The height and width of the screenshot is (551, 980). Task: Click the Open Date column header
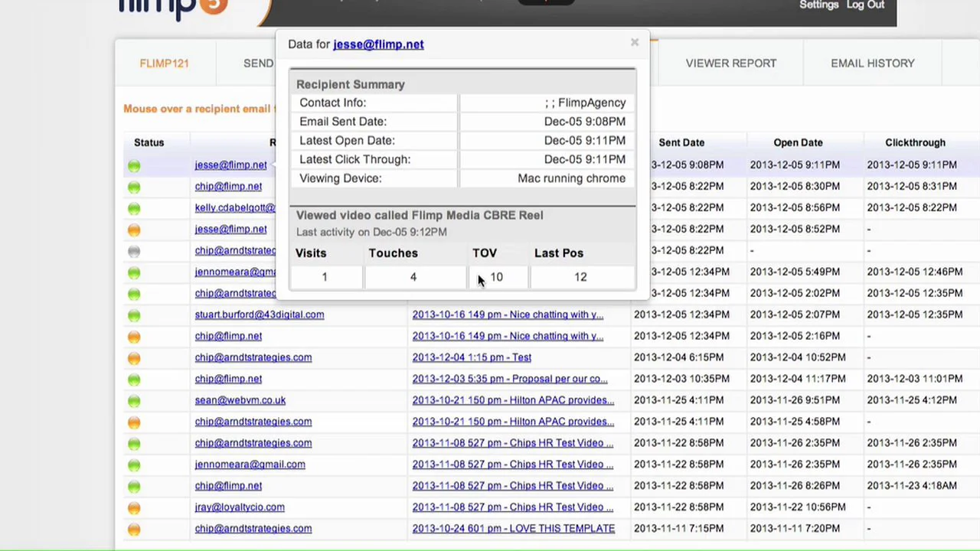coord(798,142)
